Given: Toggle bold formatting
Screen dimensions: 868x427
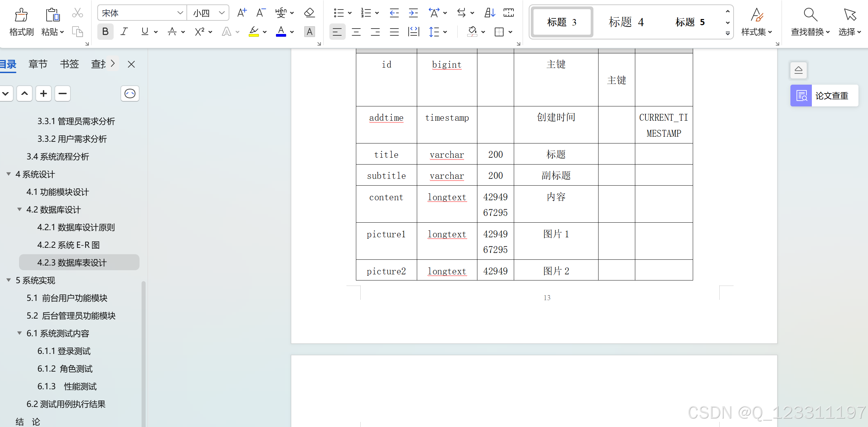Looking at the screenshot, I should coord(105,32).
